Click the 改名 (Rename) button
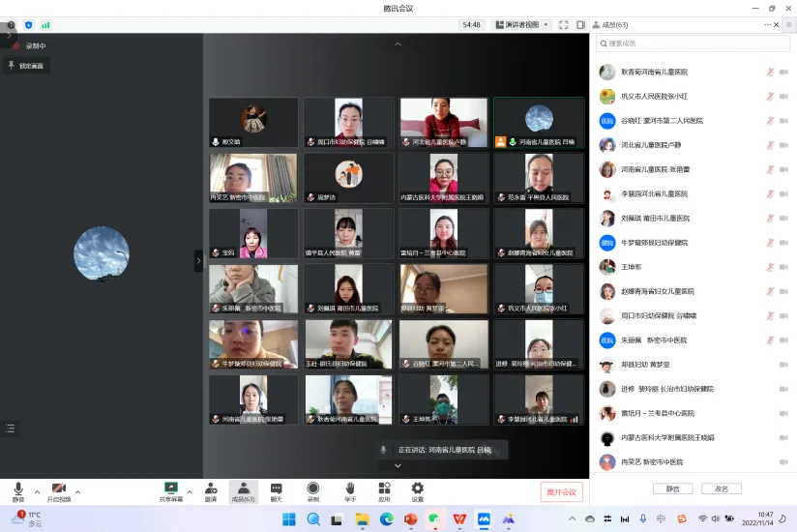 (721, 488)
